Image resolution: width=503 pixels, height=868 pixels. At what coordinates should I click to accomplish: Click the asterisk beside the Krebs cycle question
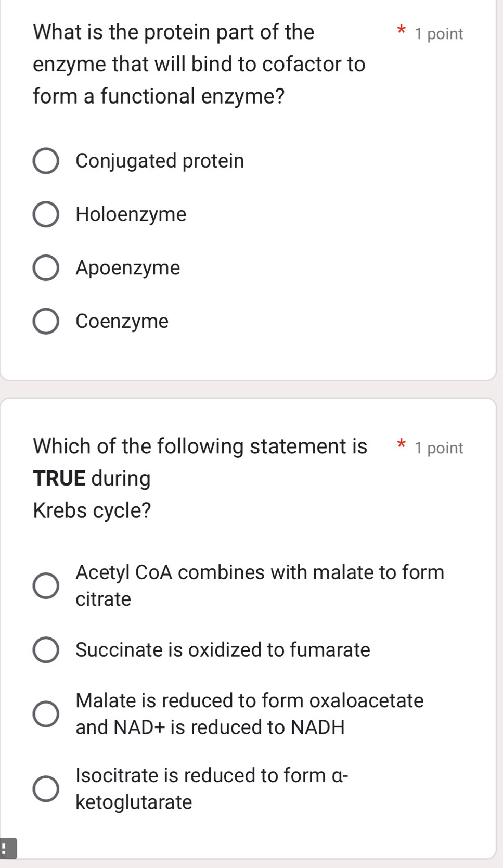402,446
